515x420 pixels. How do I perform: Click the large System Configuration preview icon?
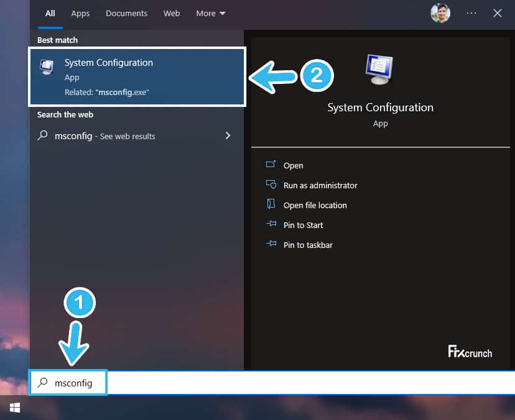tap(379, 69)
